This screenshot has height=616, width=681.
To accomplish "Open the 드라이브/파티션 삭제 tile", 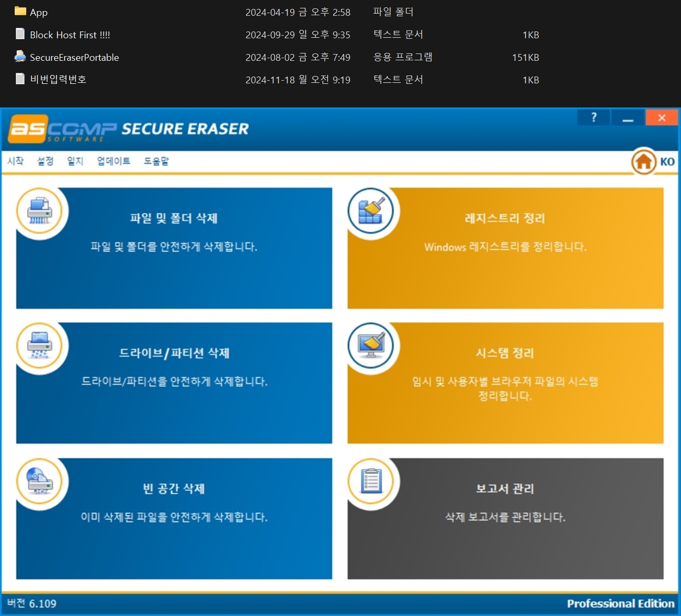I will click(x=174, y=383).
